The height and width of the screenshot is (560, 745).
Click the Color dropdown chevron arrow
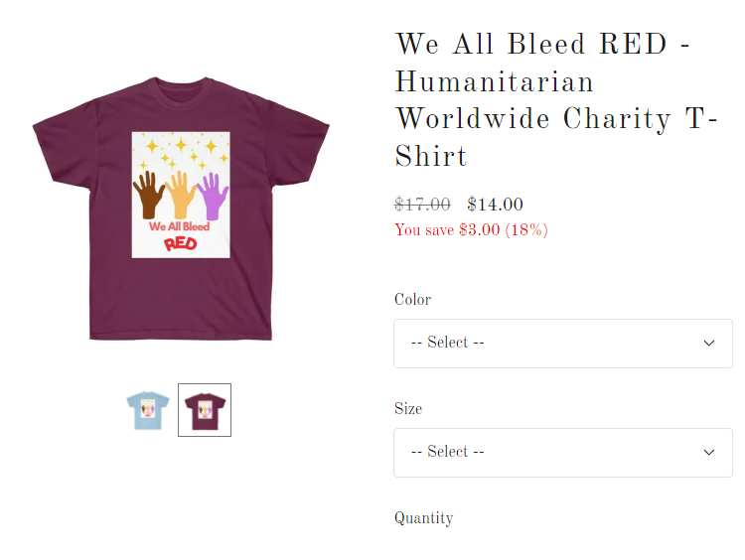point(709,343)
